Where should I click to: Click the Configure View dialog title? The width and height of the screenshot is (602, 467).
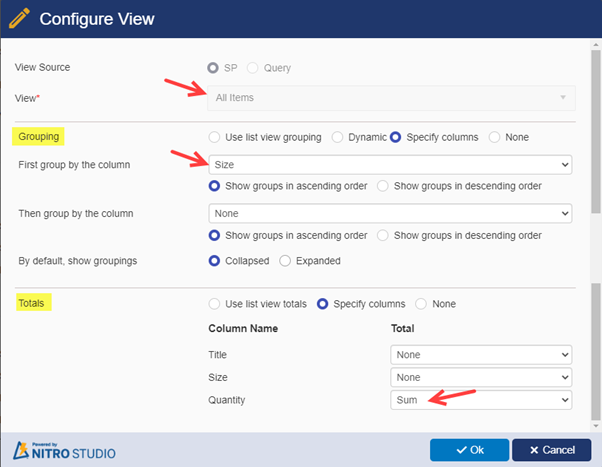pos(97,19)
